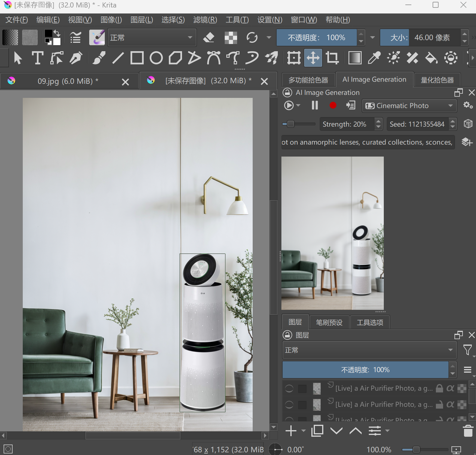Open Cinematic Photo style dropdown
This screenshot has height=455, width=476.
(x=409, y=106)
